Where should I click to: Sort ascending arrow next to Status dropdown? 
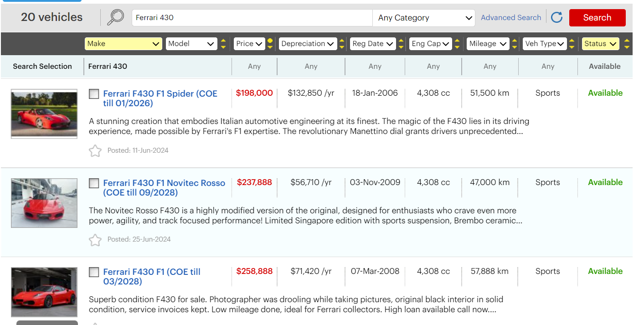pos(627,41)
